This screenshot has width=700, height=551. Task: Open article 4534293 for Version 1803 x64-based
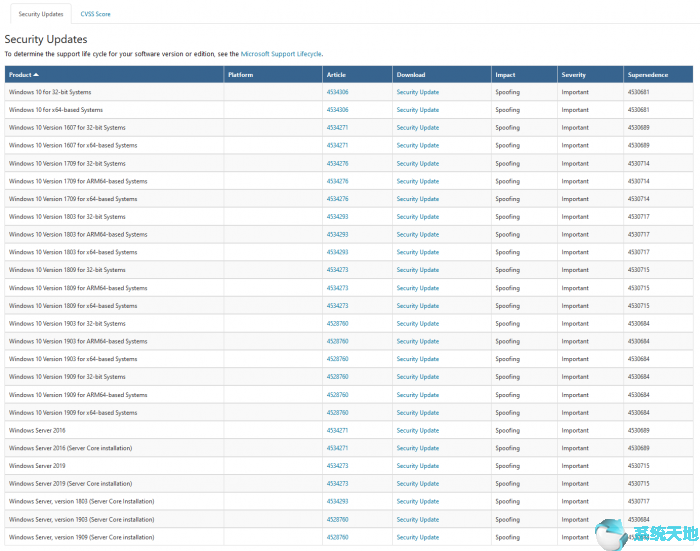pyautogui.click(x=337, y=252)
